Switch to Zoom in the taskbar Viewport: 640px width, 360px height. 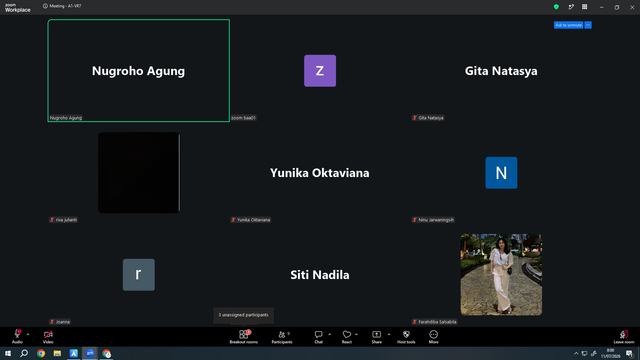tap(90, 353)
